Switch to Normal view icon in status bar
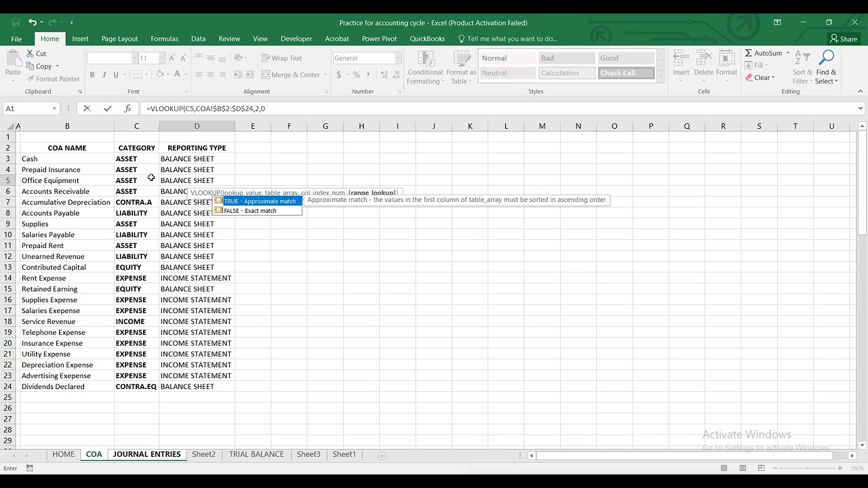Viewport: 868px width, 488px height. tap(724, 468)
